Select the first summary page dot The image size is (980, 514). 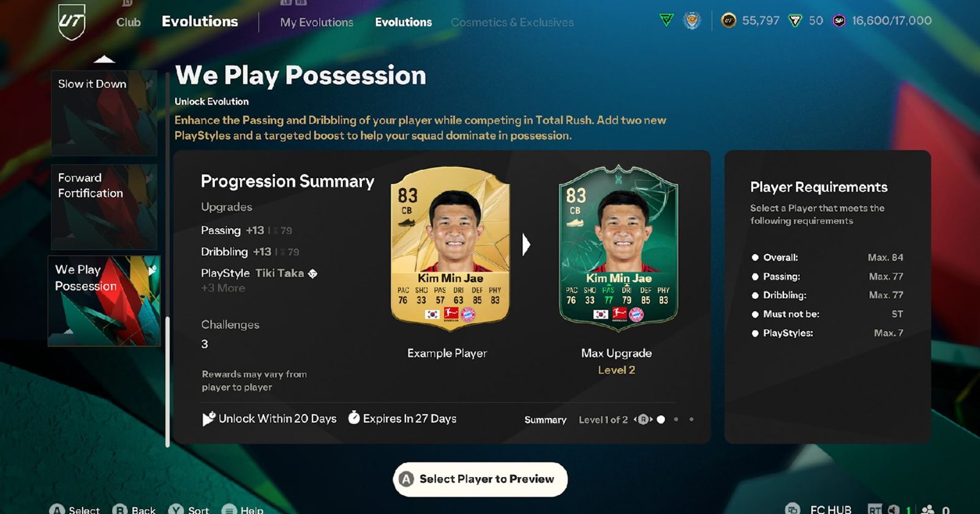click(x=661, y=420)
